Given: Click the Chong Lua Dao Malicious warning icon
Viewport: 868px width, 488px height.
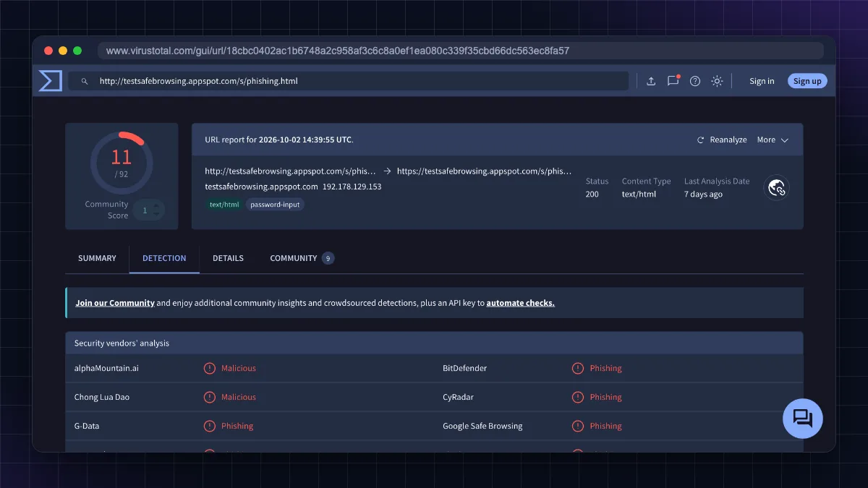Looking at the screenshot, I should click(x=210, y=397).
